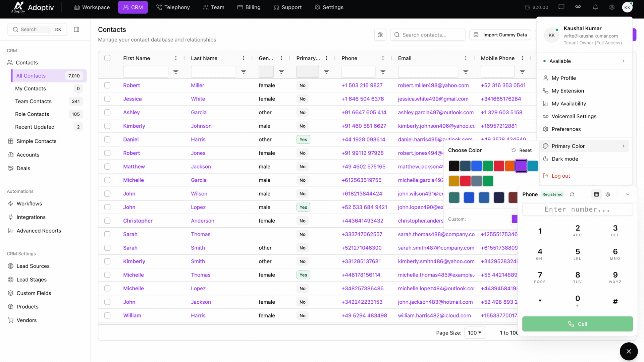Select the checkbox on Daniel Harris row
644x362 pixels.
(107, 139)
